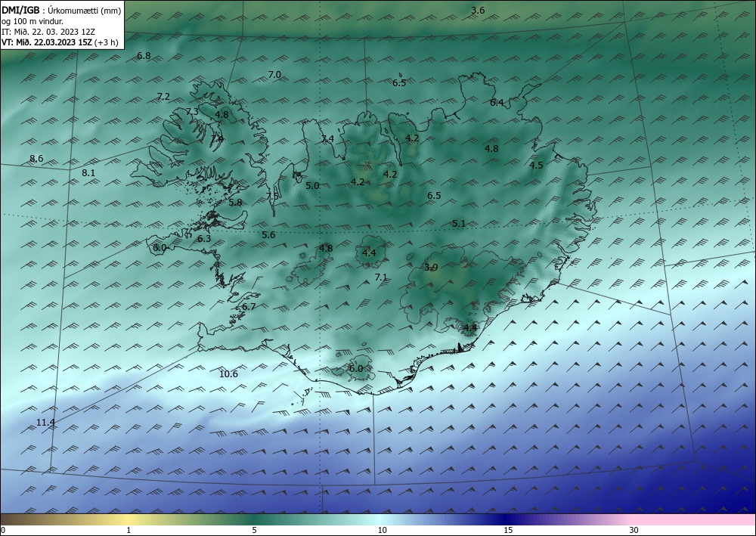Screen dimensions: 756x536
Task: Click the 11.4 value label
Action: (46, 423)
